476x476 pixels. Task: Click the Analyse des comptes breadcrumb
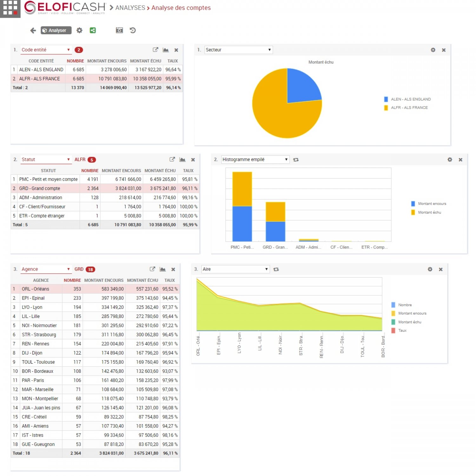pyautogui.click(x=181, y=8)
